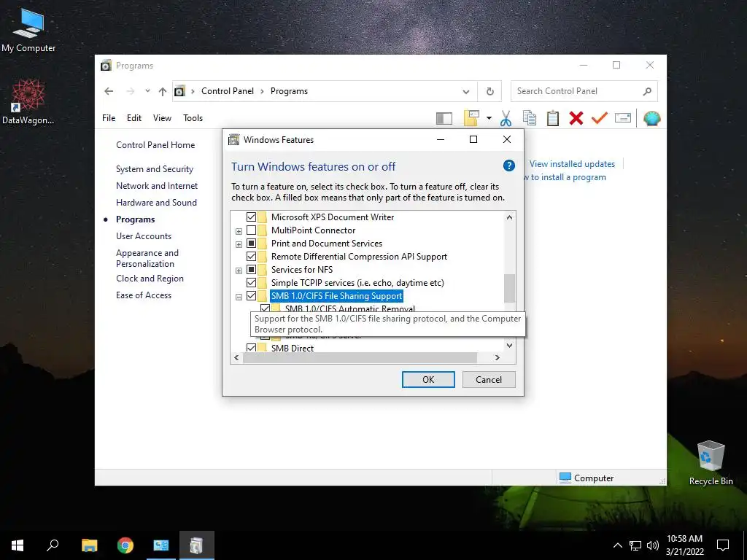Go to Control Panel Home
The width and height of the screenshot is (747, 560).
tap(155, 145)
